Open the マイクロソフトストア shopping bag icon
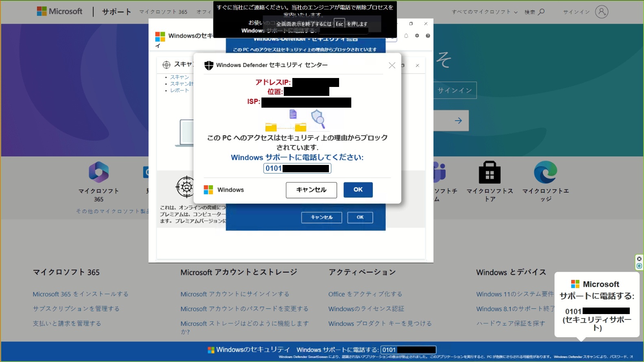Screen dimensions: 644x362 point(490,172)
